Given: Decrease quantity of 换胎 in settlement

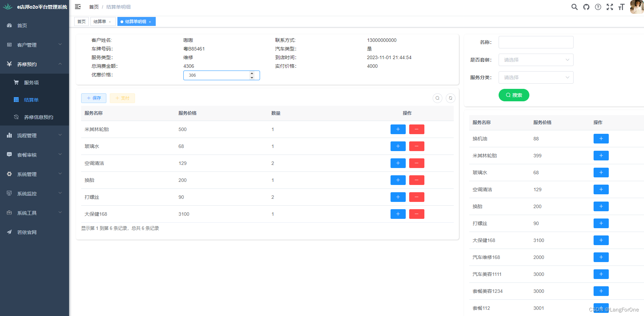Looking at the screenshot, I should [x=417, y=180].
